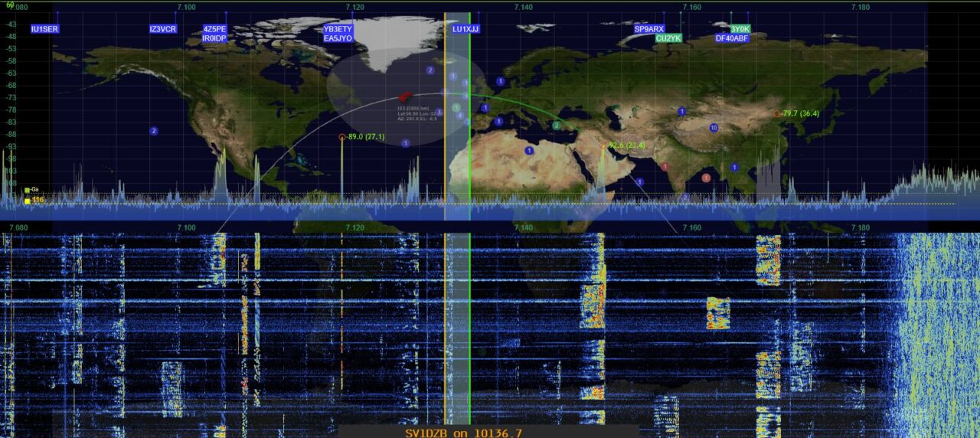Click the SV1DZB on 10136.7 status text

click(464, 433)
